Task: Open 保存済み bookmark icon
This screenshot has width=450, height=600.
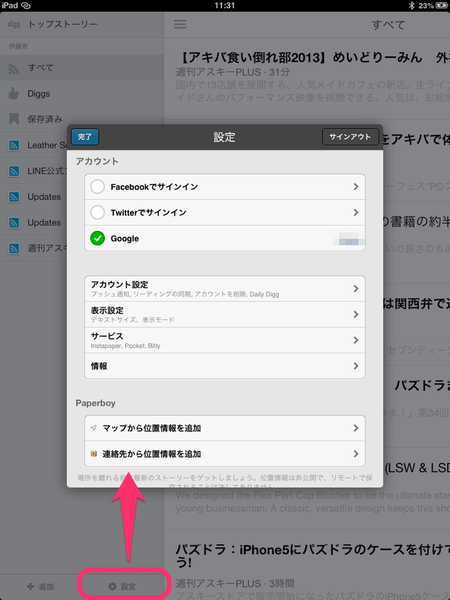Action: (x=14, y=119)
